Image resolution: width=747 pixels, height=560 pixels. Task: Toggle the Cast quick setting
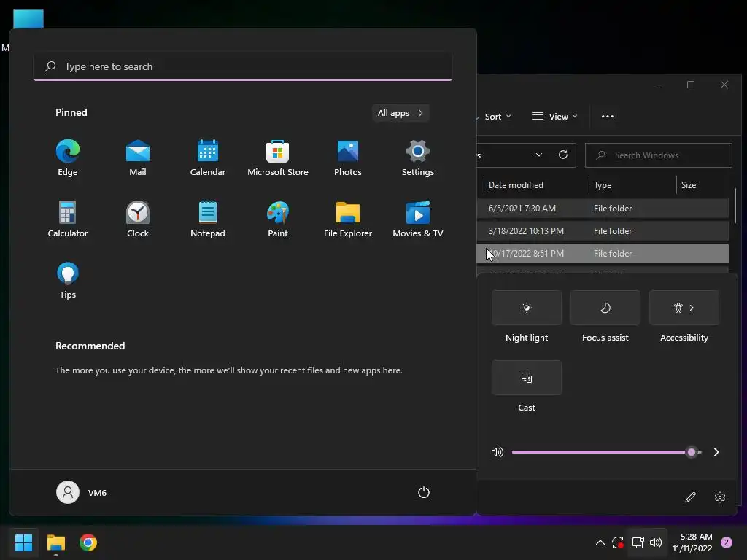[x=527, y=378]
